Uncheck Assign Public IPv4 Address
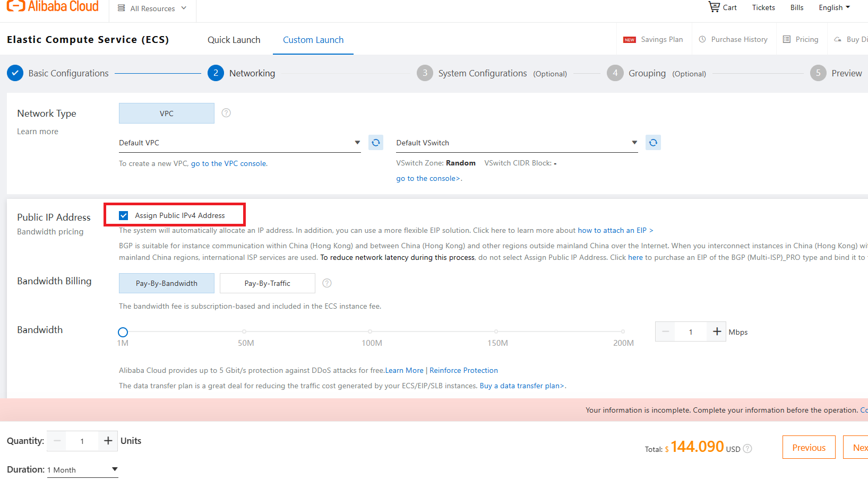Image resolution: width=868 pixels, height=480 pixels. (124, 215)
